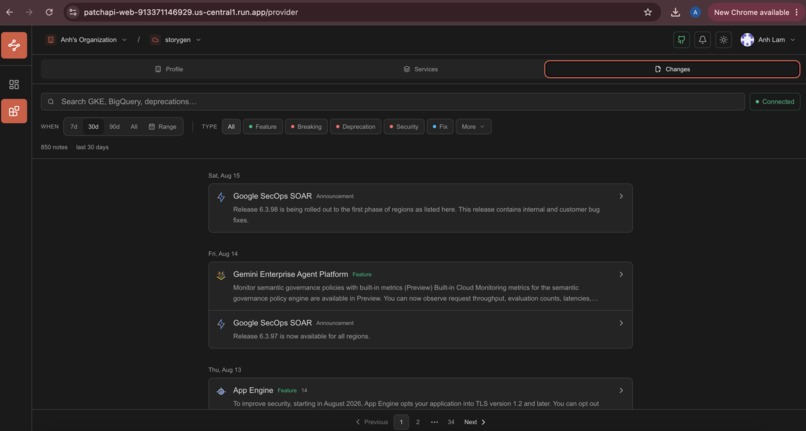
Task: Filter changes by Fix type
Action: (x=440, y=127)
